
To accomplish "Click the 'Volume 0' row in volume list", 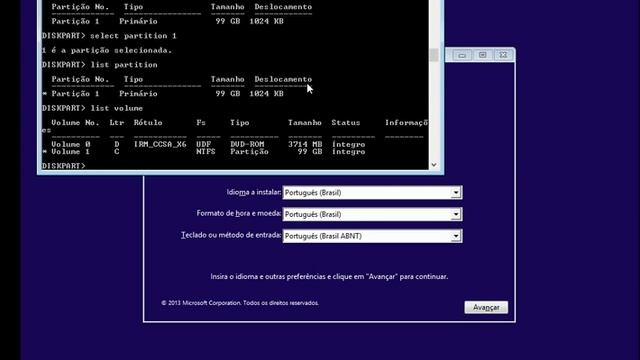I will click(208, 144).
